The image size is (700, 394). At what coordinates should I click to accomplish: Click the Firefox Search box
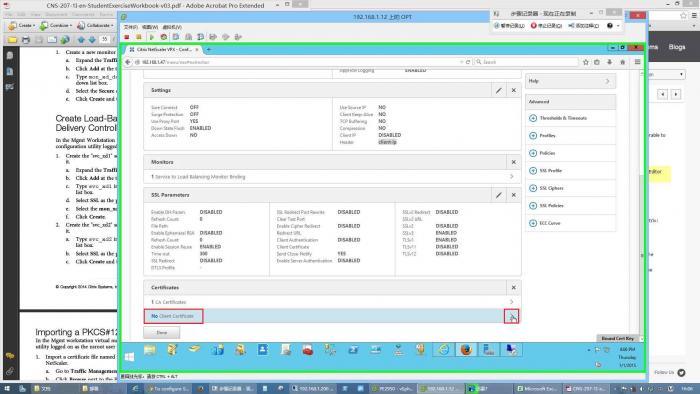pos(526,62)
